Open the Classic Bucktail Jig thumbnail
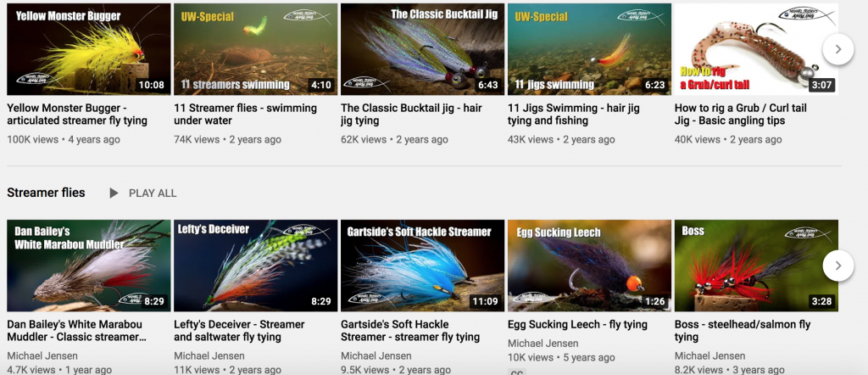This screenshot has width=868, height=375. coord(422,49)
